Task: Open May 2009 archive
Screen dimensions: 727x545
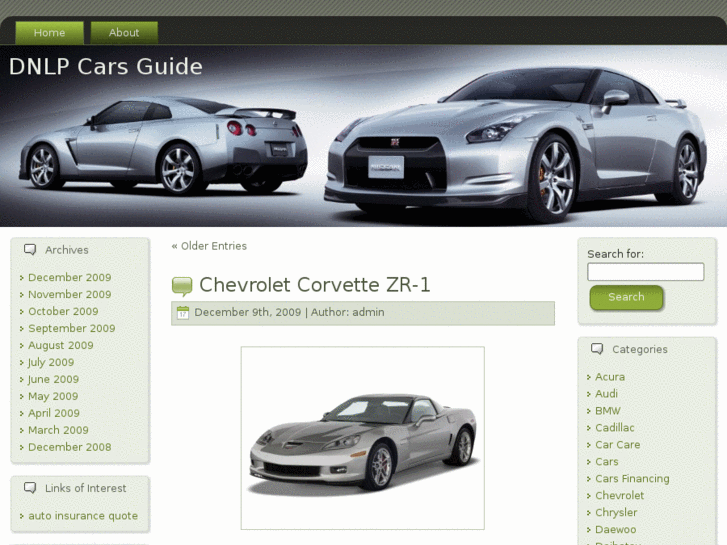Action: [53, 397]
